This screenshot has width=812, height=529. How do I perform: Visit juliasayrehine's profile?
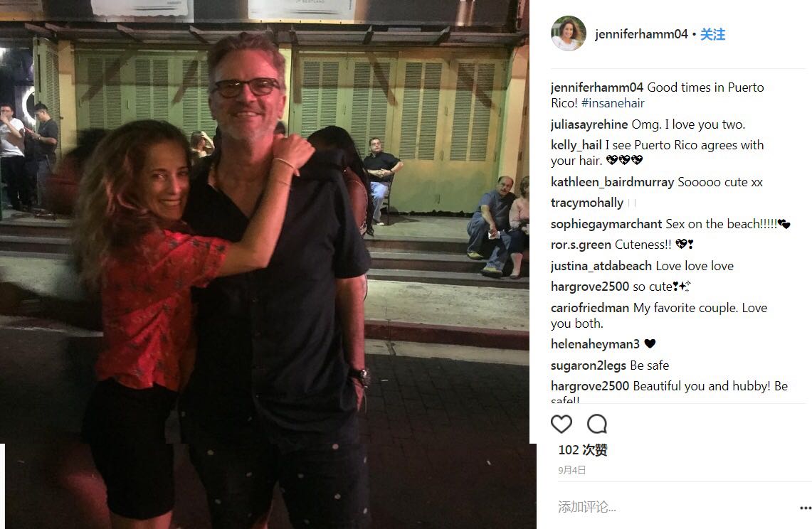589,124
